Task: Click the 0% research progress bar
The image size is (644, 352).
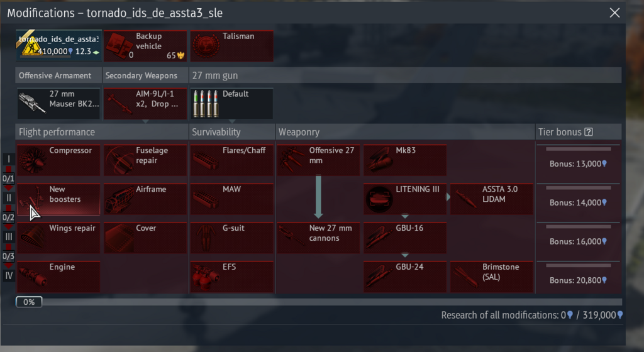Action: [319, 302]
